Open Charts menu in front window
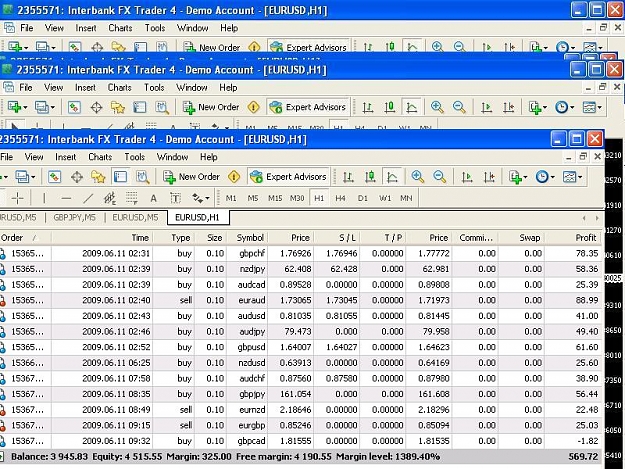The image size is (625, 469). pyautogui.click(x=100, y=157)
